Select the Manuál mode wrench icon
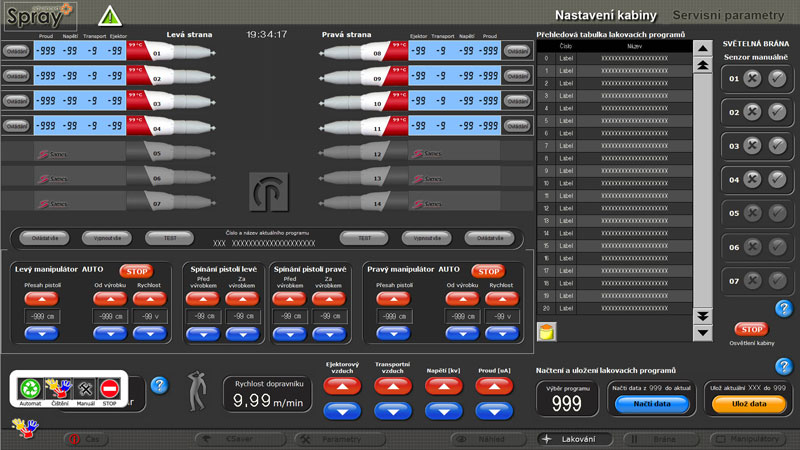 [83, 390]
